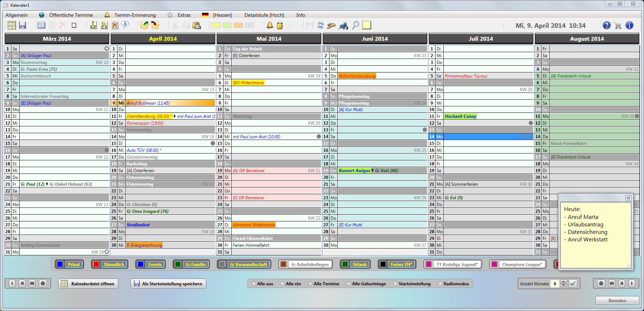Open the color palette icon

click(x=331, y=25)
